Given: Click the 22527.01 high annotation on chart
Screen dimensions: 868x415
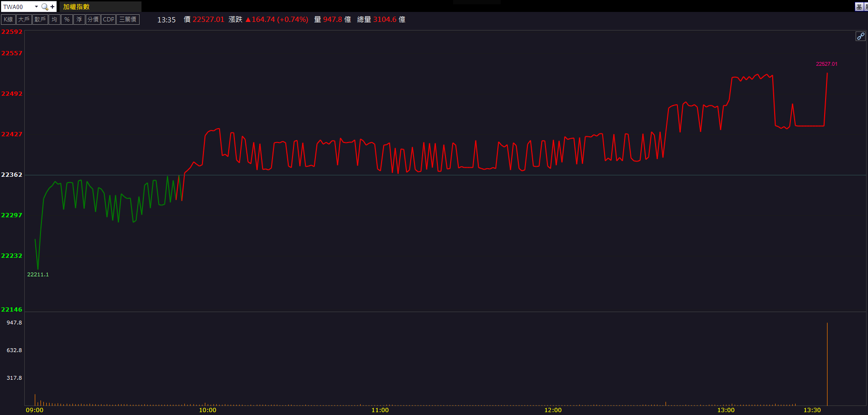Looking at the screenshot, I should [x=827, y=64].
